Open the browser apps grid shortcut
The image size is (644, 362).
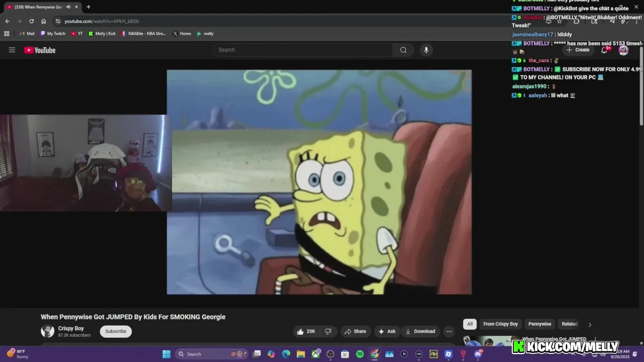pyautogui.click(x=7, y=34)
